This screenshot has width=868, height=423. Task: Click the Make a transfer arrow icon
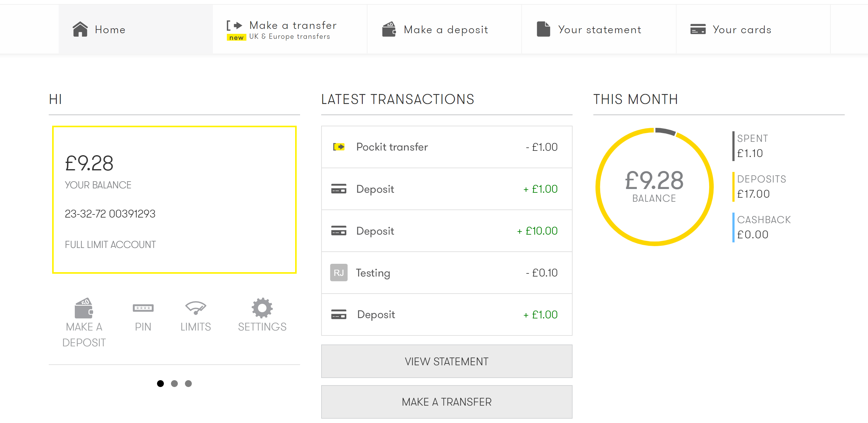[235, 25]
